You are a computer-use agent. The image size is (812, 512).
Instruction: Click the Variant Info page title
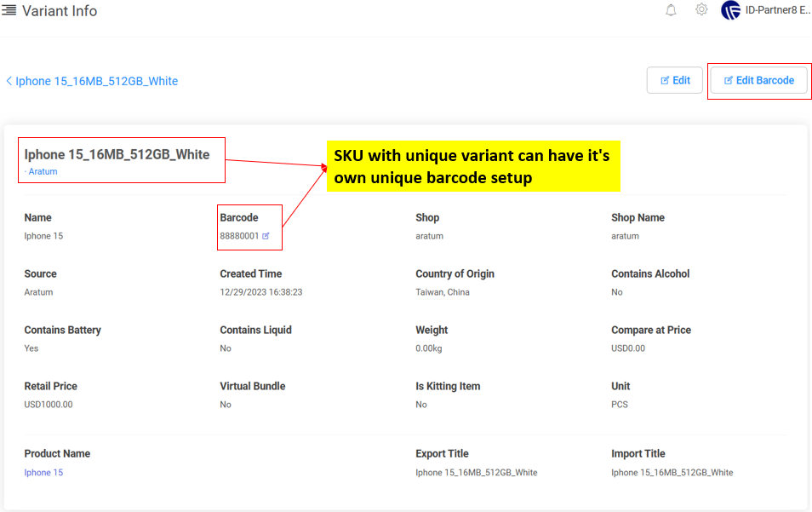60,11
